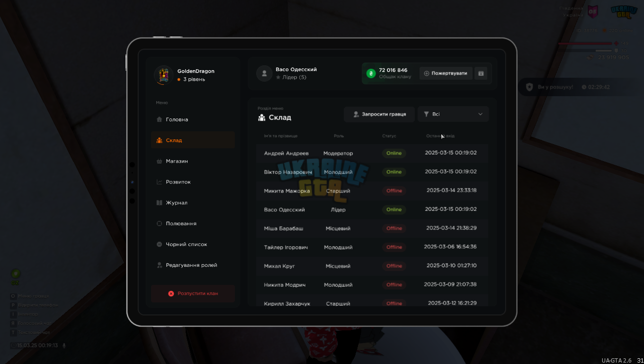
Task: Click the home icon beside Головна
Action: [x=159, y=119]
